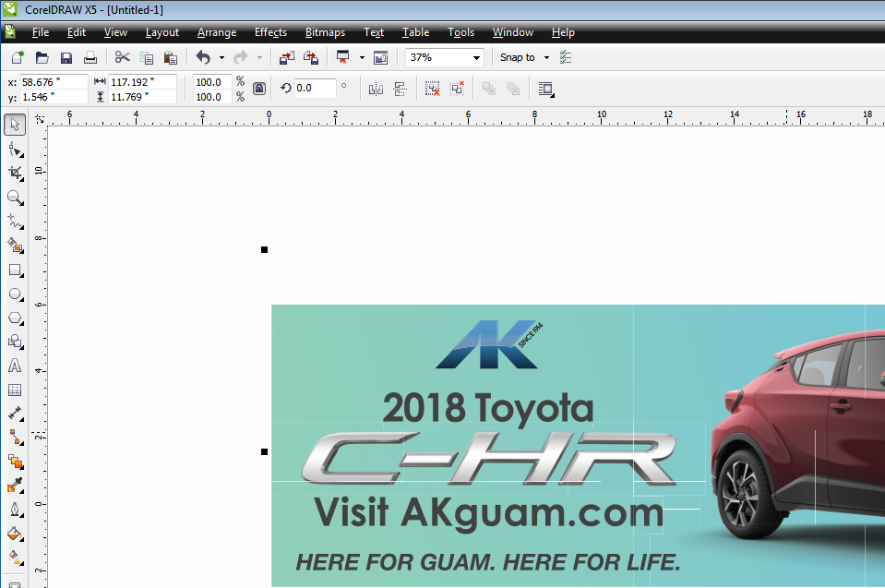Select the Rectangle tool
Viewport: 885px width, 588px height.
click(16, 270)
